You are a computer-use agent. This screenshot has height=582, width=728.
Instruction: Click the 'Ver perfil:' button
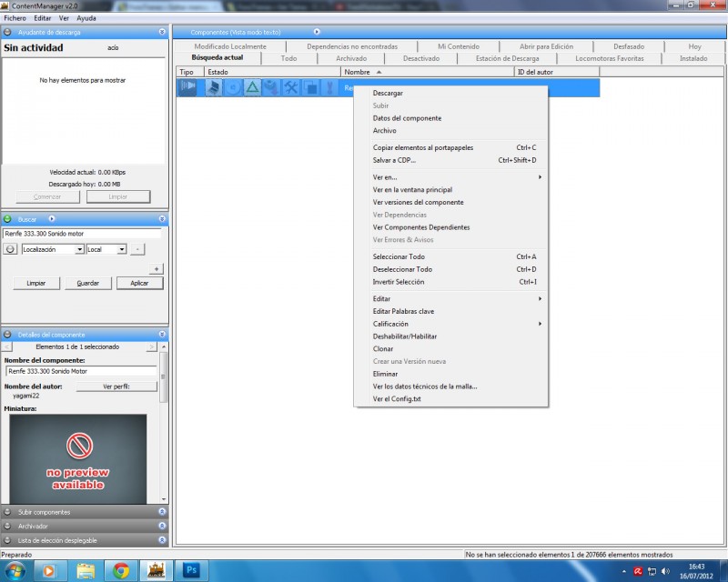click(116, 386)
